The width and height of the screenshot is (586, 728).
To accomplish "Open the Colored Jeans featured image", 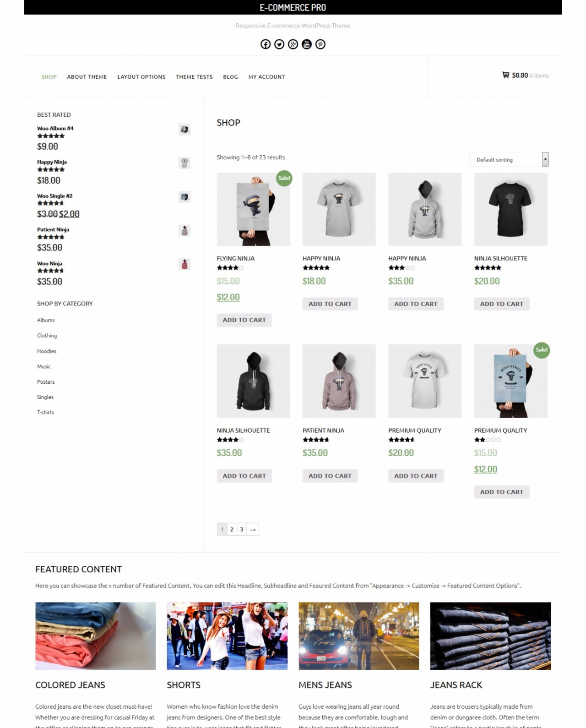I will pos(96,636).
